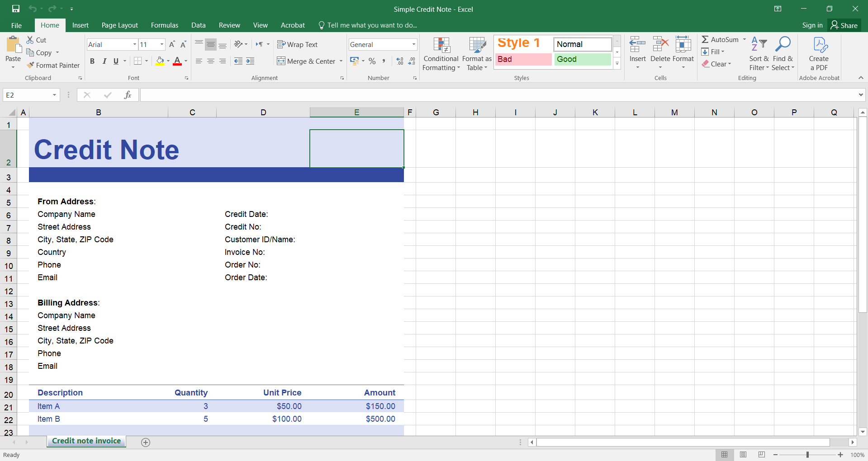Click the Increase Indent icon
Screen dimensions: 868x461
tap(250, 61)
